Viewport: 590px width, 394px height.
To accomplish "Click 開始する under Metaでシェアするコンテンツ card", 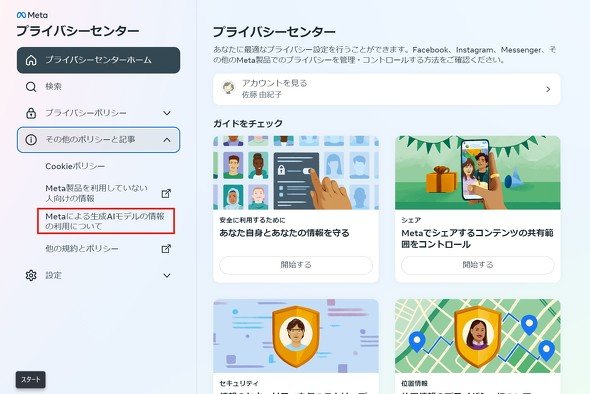I will 477,265.
